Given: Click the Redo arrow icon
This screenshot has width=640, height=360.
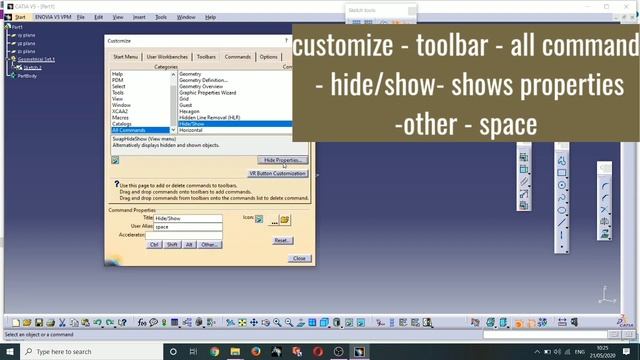Looking at the screenshot, I should [x=109, y=322].
